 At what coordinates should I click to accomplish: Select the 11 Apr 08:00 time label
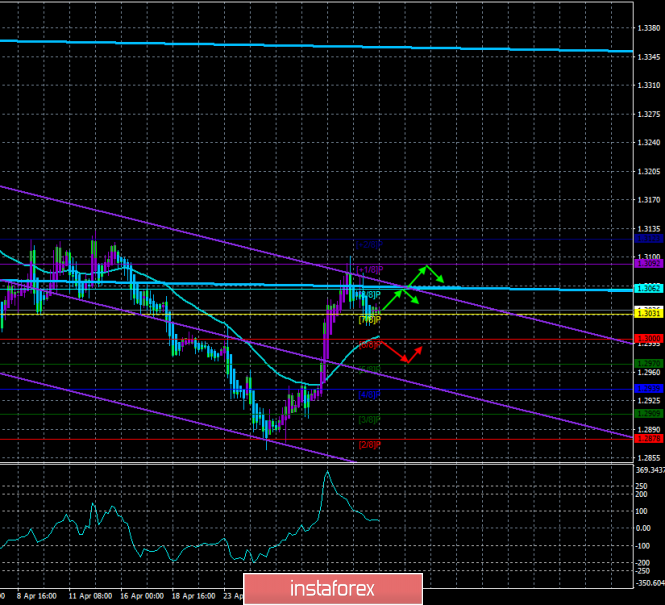[91, 596]
